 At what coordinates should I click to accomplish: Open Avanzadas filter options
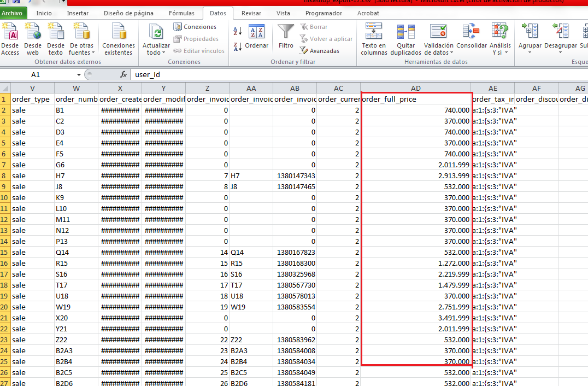(x=320, y=51)
